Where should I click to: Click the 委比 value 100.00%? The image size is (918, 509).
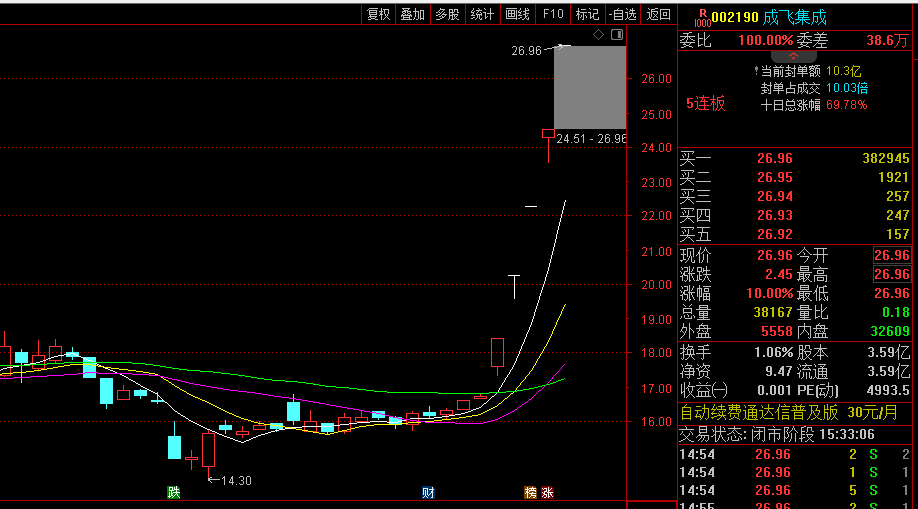(765, 40)
